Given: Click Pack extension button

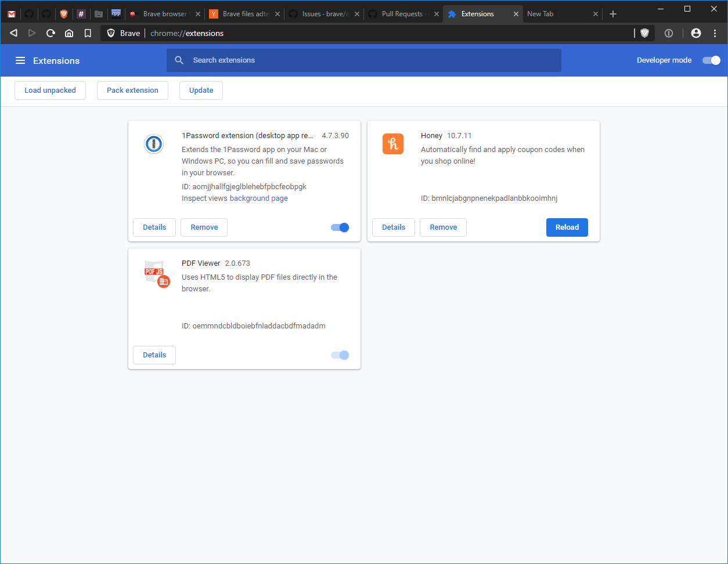Looking at the screenshot, I should coord(132,91).
